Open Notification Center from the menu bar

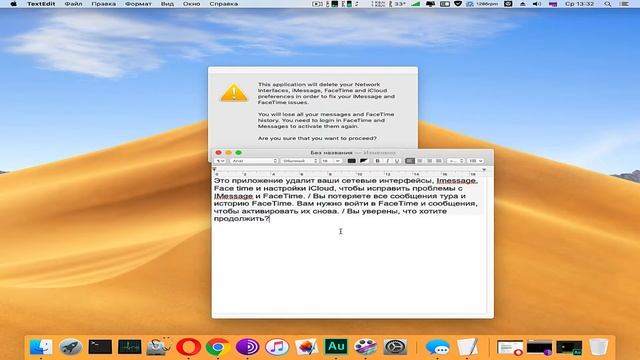624,4
